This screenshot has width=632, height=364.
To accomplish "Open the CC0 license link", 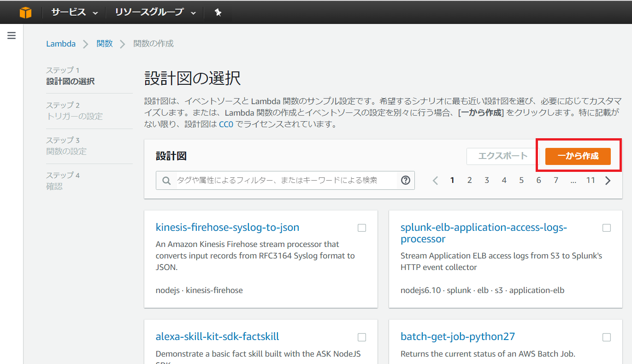I will (x=226, y=124).
